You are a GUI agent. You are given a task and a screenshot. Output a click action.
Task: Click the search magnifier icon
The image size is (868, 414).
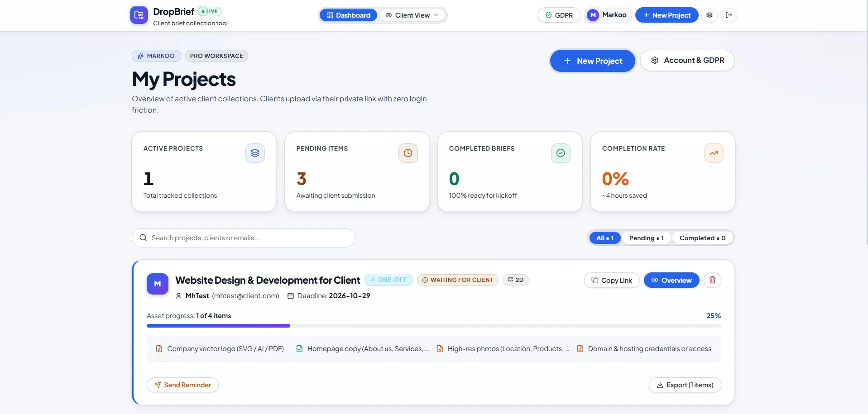coord(143,238)
